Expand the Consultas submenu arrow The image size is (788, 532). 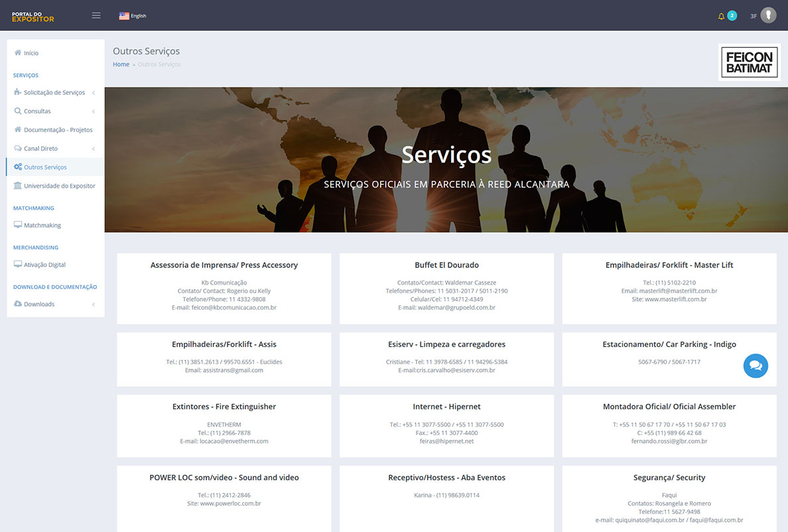click(x=94, y=111)
